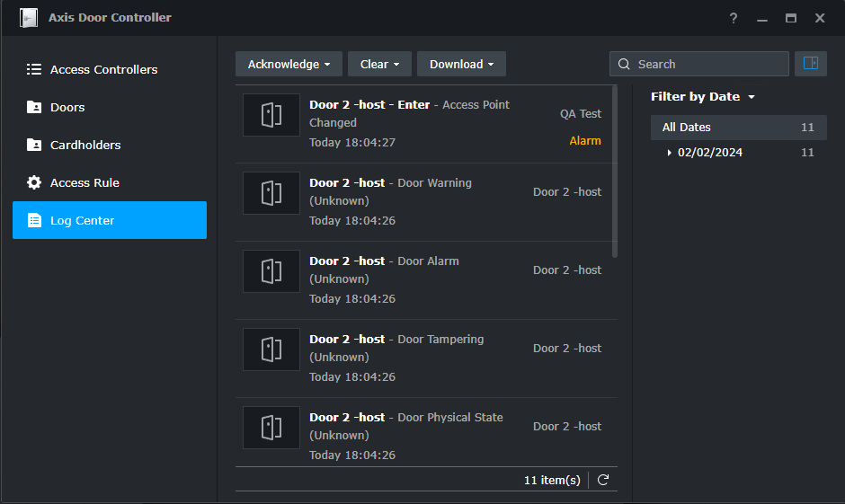The width and height of the screenshot is (845, 504).
Task: Click the QA Test label
Action: point(581,113)
